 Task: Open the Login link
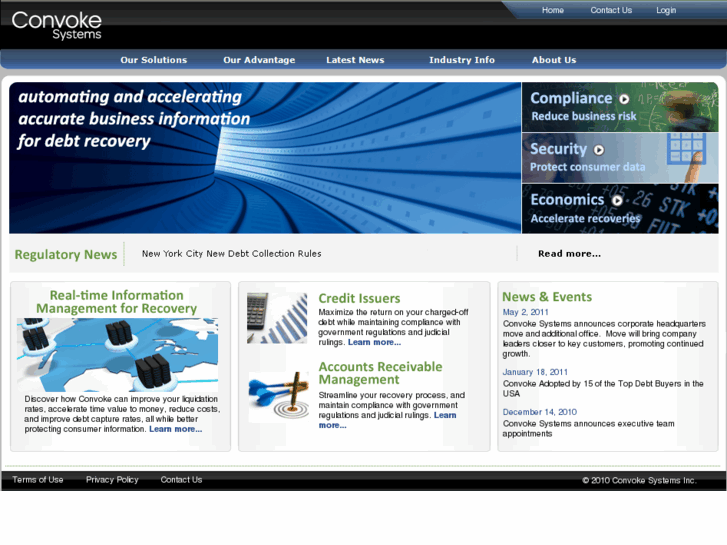point(666,10)
